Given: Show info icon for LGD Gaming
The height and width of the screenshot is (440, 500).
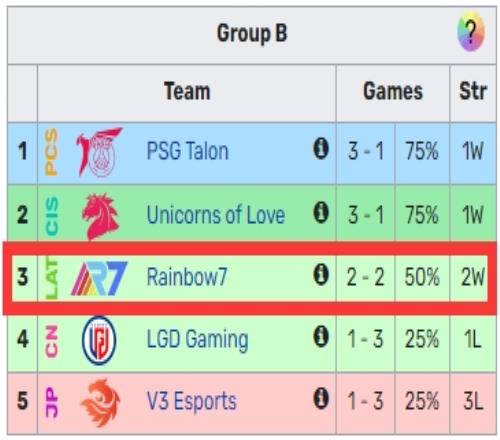Looking at the screenshot, I should point(321,337).
